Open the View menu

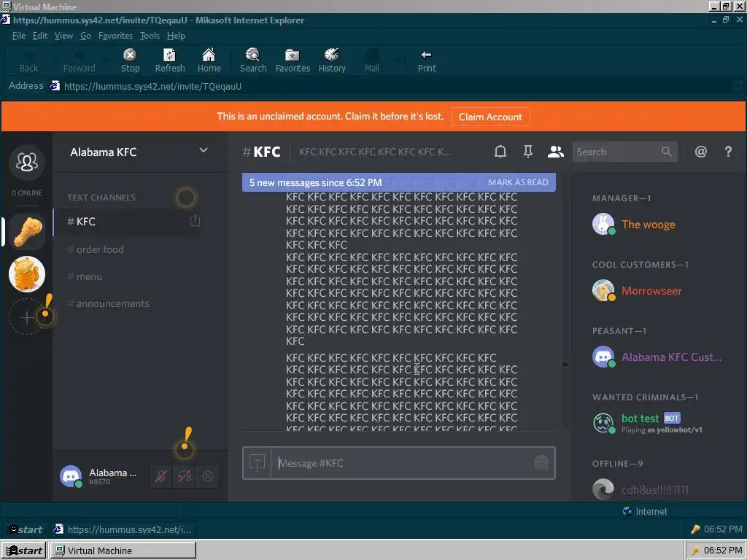tap(63, 36)
